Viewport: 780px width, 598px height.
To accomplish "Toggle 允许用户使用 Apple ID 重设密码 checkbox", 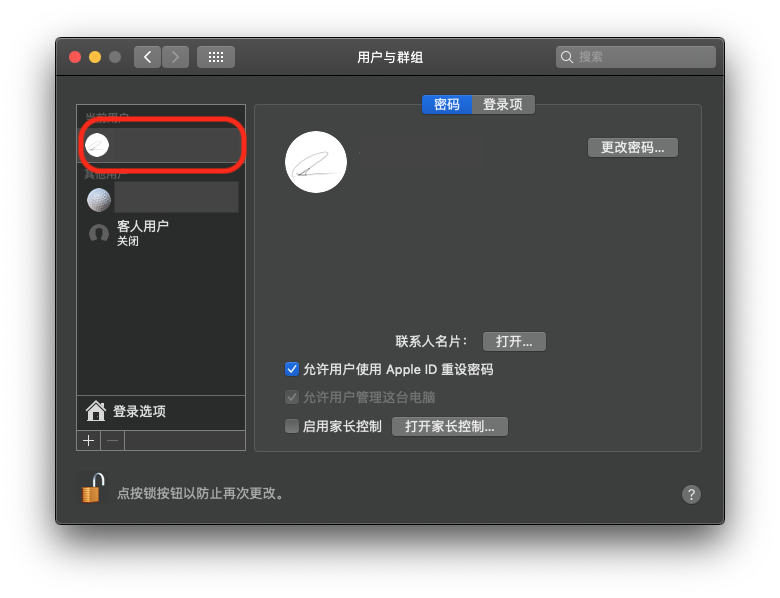I will point(292,369).
